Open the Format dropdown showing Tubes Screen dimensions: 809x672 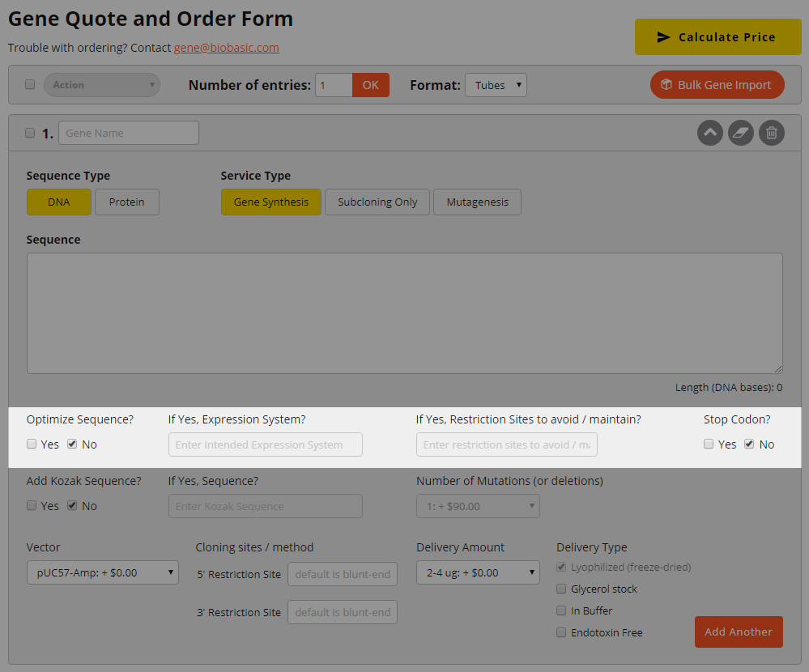pos(496,85)
